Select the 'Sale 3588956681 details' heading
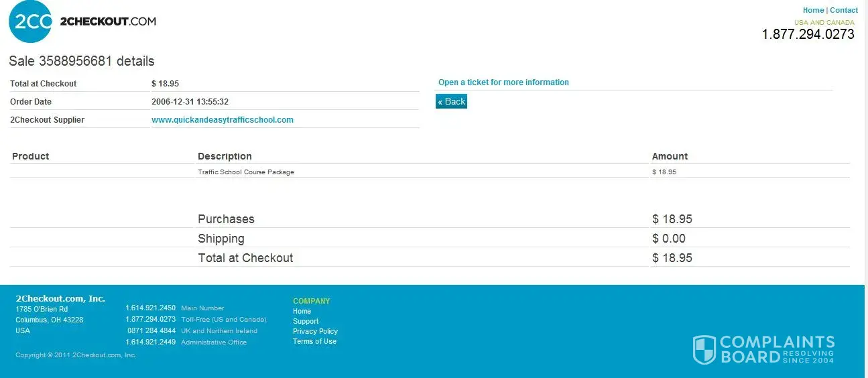 tap(82, 61)
